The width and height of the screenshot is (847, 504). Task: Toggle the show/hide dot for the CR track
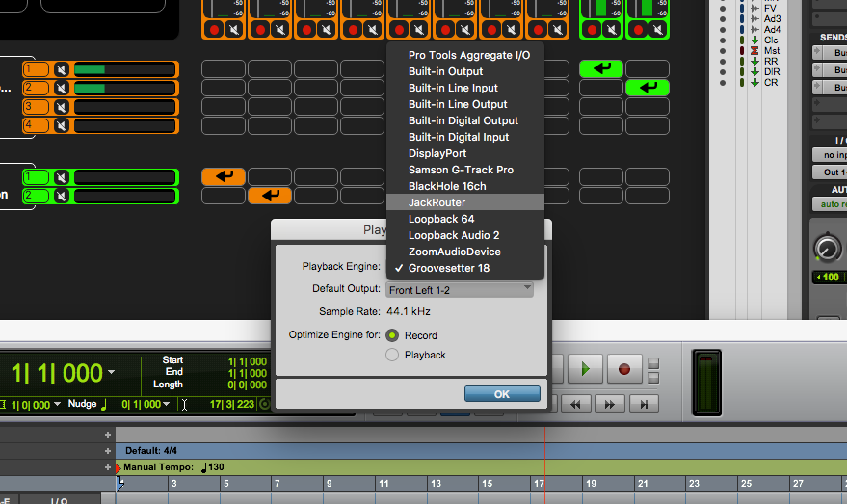click(x=723, y=83)
